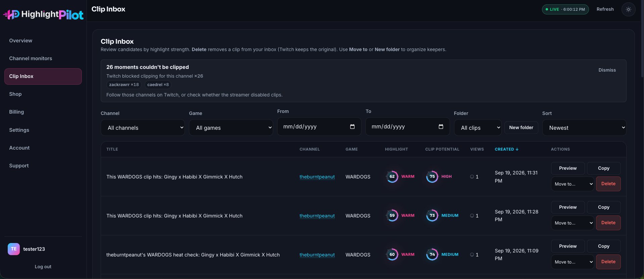Click the From date input field
Screen dimensions: 644x279
tap(319, 127)
